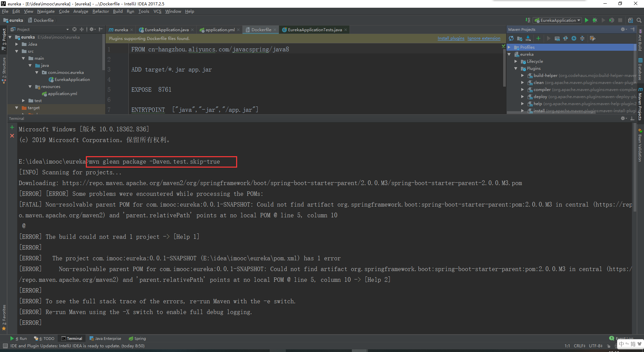The height and width of the screenshot is (352, 644).
Task: Click the Install plugins link
Action: coord(451,38)
